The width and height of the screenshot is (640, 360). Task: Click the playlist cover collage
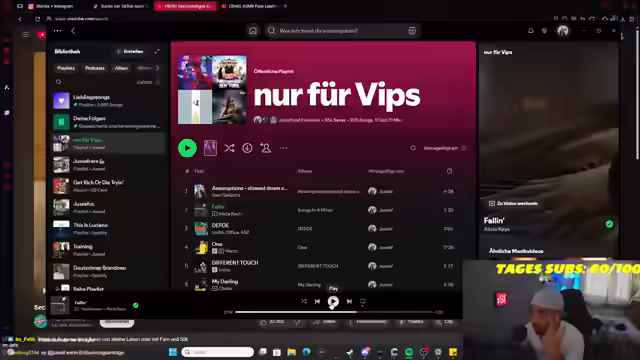(x=212, y=90)
